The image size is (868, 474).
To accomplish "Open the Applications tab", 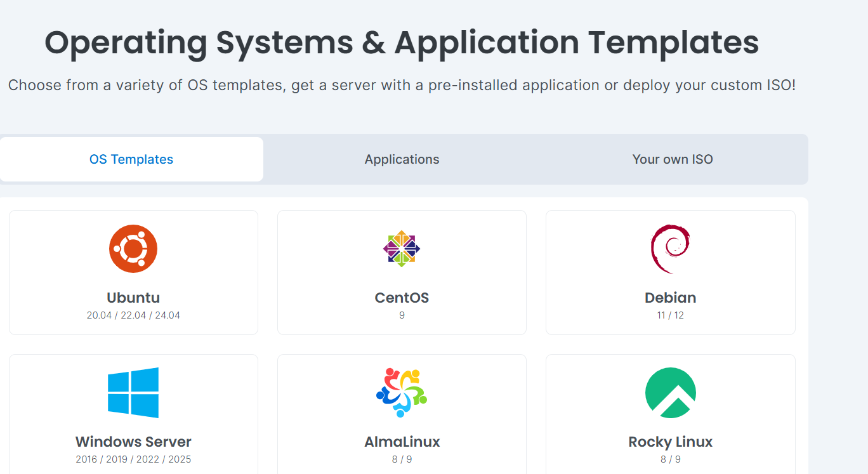I will coord(402,159).
